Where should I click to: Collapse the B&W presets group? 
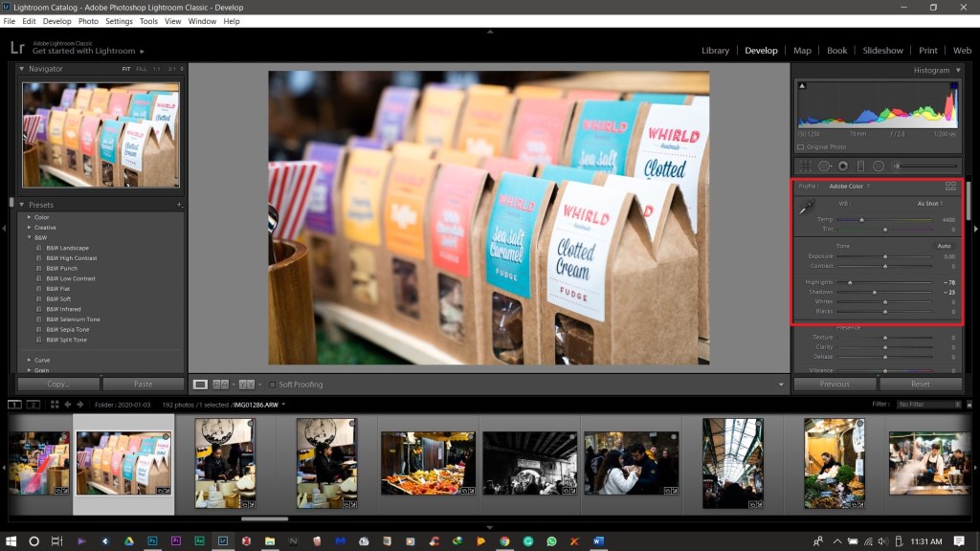coord(29,237)
